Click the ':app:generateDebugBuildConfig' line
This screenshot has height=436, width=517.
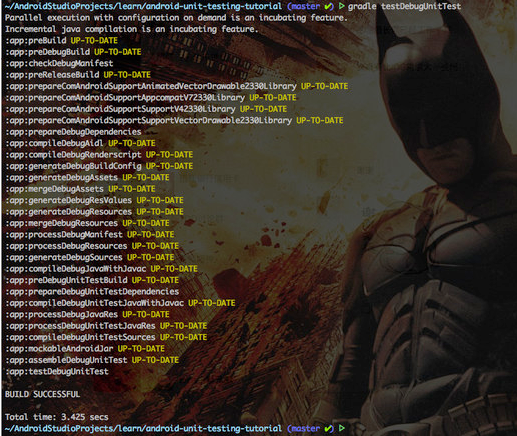(99, 166)
